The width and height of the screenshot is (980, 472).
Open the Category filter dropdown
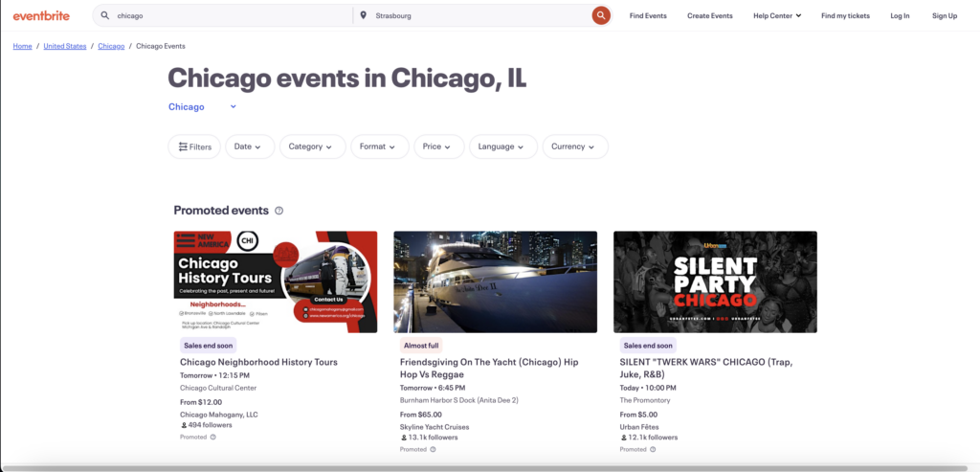[x=313, y=146]
